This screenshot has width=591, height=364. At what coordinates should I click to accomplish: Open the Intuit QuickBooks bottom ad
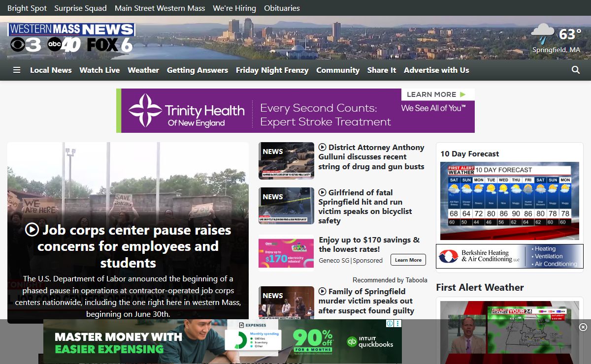223,342
